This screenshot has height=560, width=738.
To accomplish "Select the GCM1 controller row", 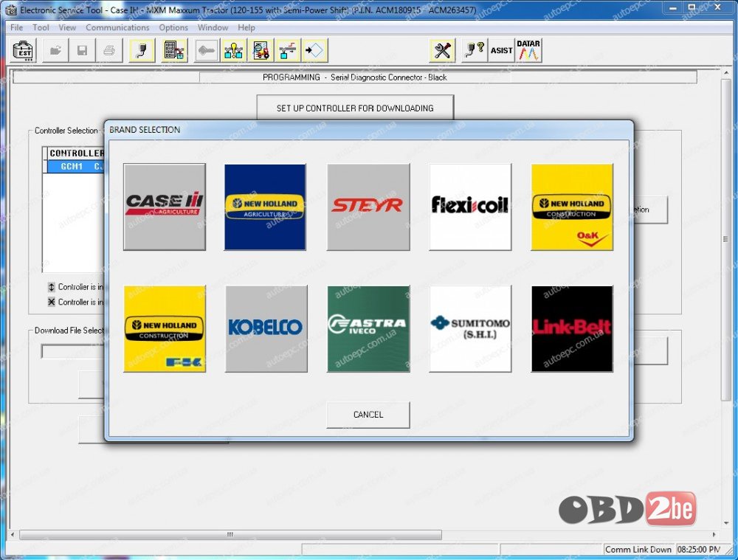I will pos(75,166).
